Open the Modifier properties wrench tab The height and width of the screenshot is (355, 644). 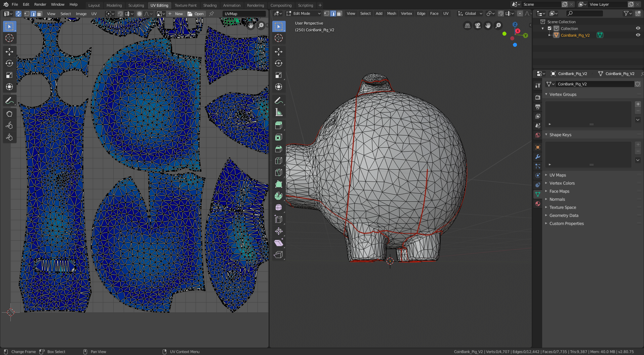[x=538, y=157]
